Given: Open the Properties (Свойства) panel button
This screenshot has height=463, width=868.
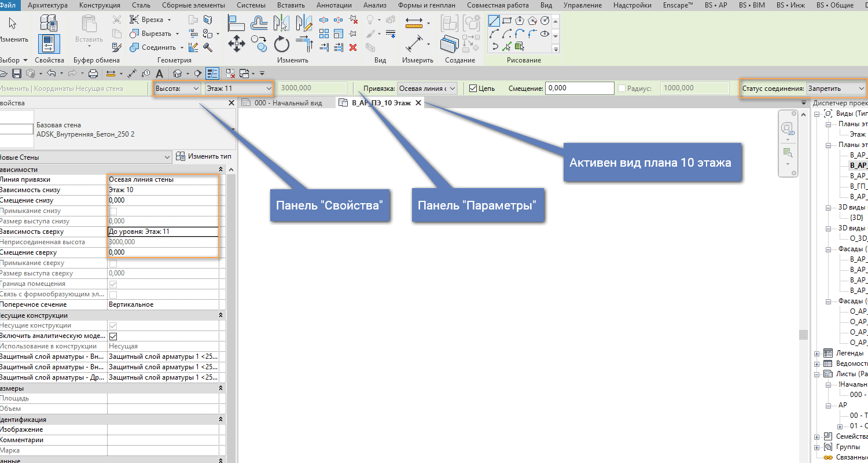Looking at the screenshot, I should tap(49, 45).
